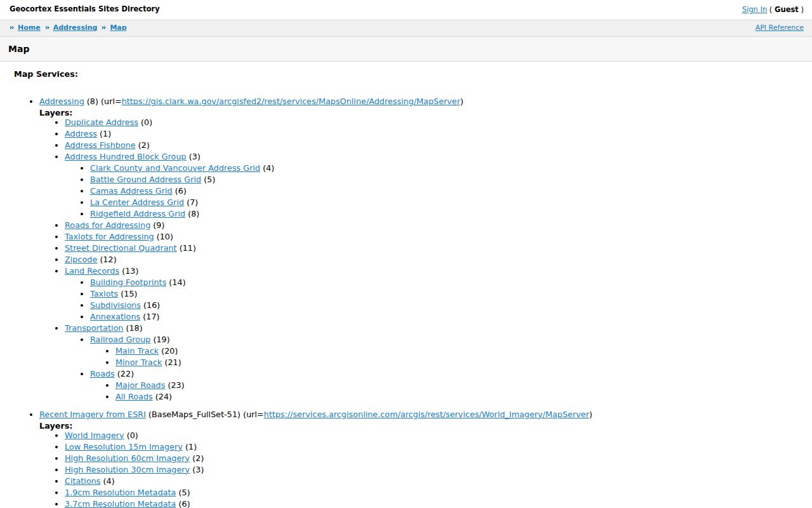Select the Camas Address Grid layer
The width and height of the screenshot is (812, 508).
pos(131,191)
